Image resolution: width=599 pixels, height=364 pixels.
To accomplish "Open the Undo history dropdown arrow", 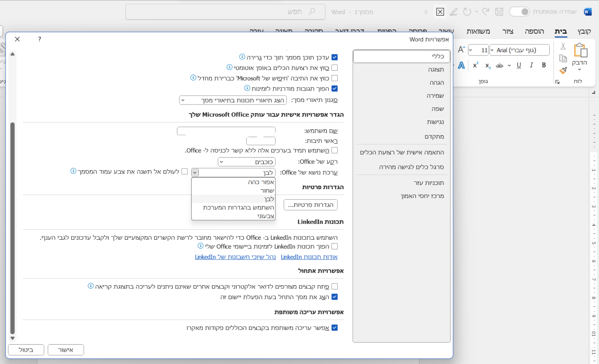I will [x=476, y=12].
